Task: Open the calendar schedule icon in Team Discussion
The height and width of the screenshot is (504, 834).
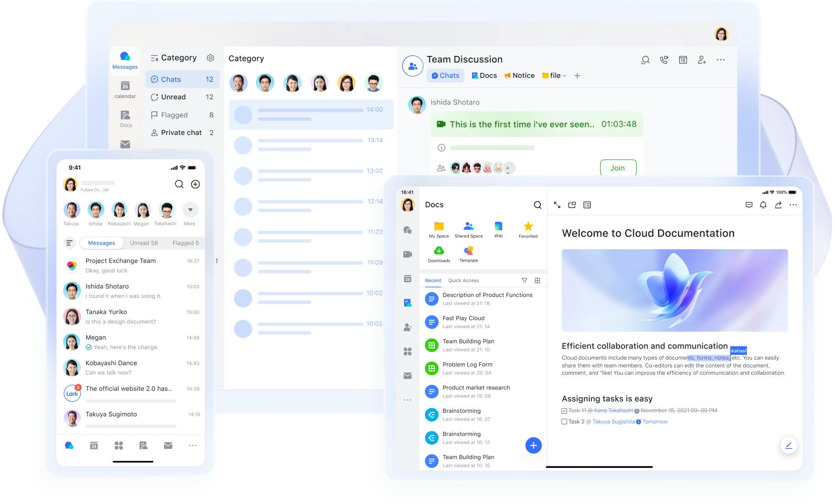Action: click(683, 60)
